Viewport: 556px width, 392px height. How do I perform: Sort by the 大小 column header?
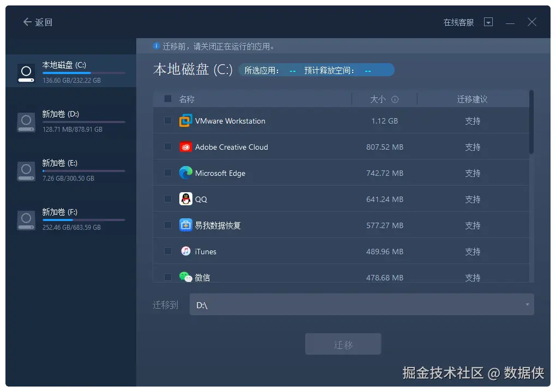pos(378,99)
